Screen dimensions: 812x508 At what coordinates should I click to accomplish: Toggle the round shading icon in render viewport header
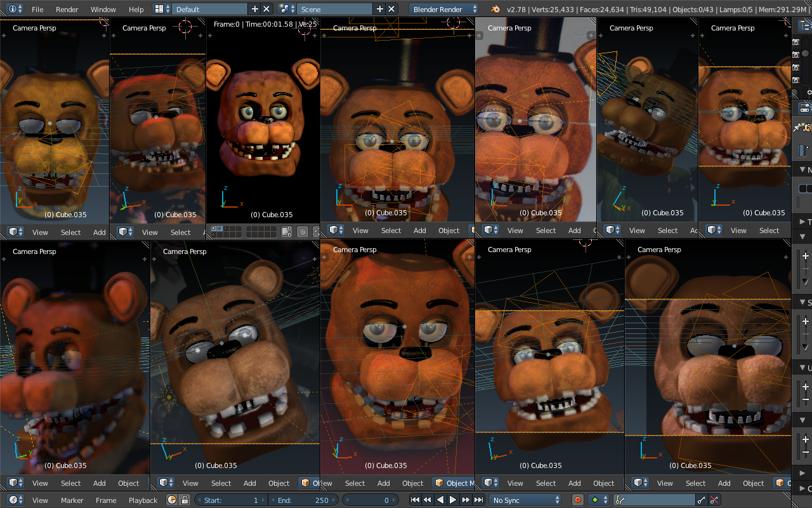303,232
